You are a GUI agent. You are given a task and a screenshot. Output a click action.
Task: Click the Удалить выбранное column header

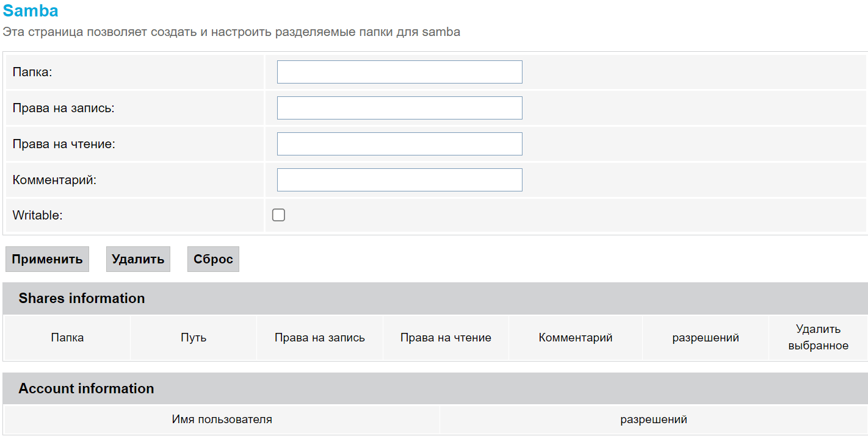(818, 337)
